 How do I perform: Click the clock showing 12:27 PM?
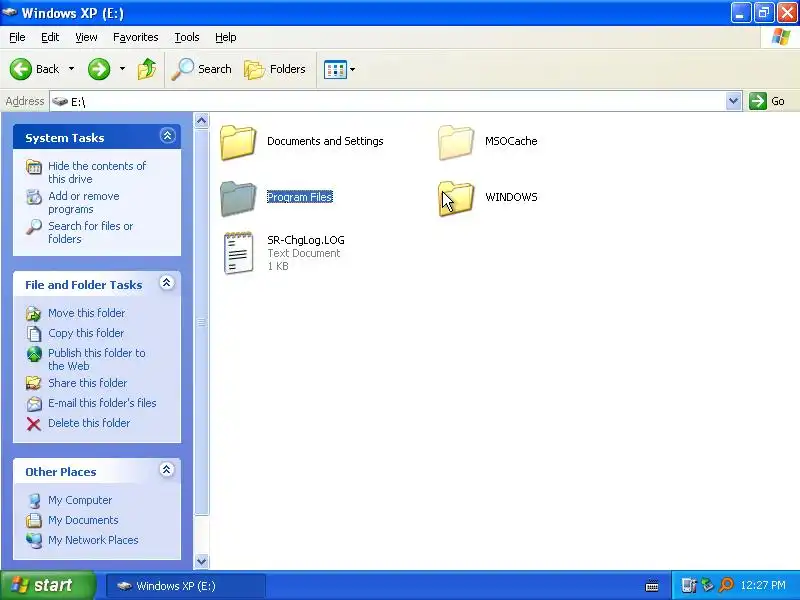pyautogui.click(x=763, y=585)
